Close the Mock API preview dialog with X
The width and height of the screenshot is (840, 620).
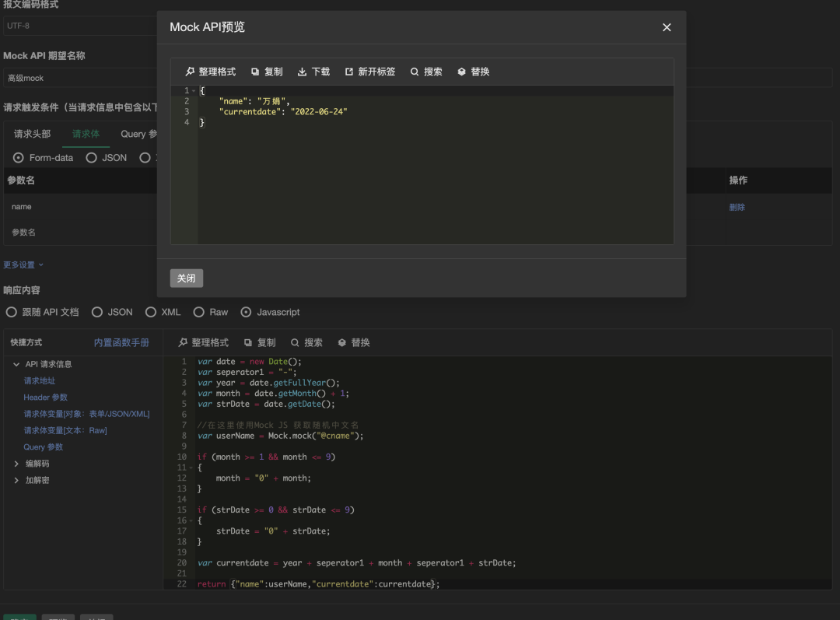coord(667,27)
